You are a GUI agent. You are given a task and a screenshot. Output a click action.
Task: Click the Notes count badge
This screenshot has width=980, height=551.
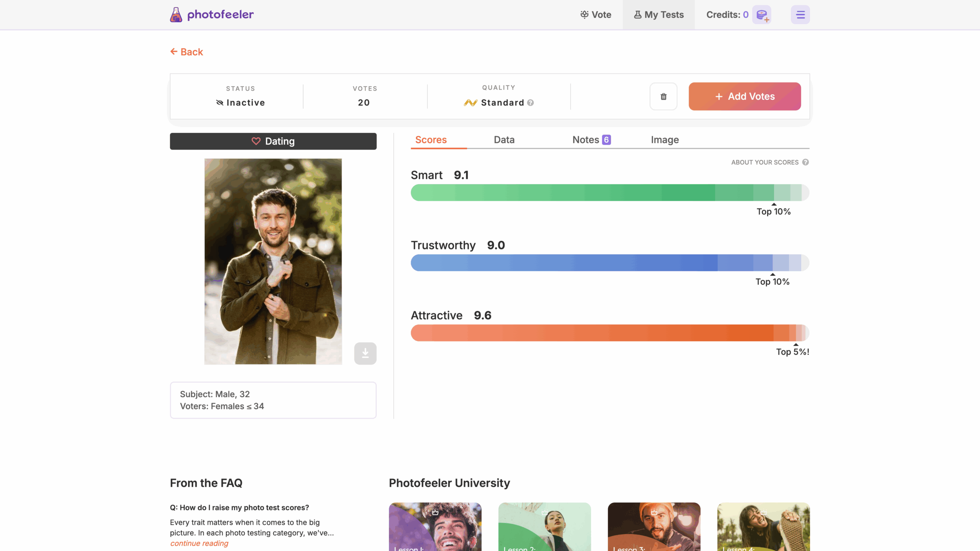click(606, 140)
